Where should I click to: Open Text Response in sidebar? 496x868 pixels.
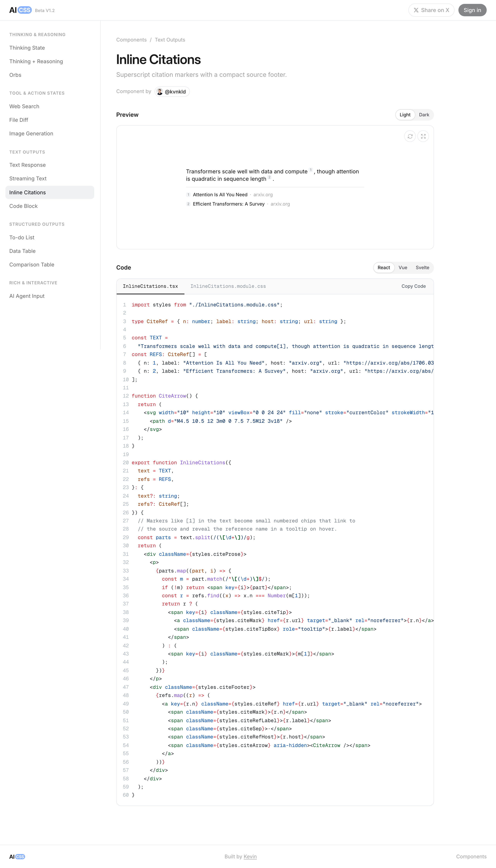coord(50,165)
